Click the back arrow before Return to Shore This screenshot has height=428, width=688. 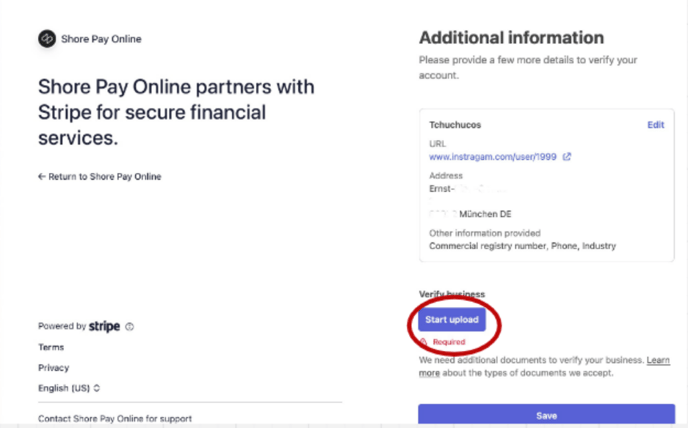coord(42,176)
